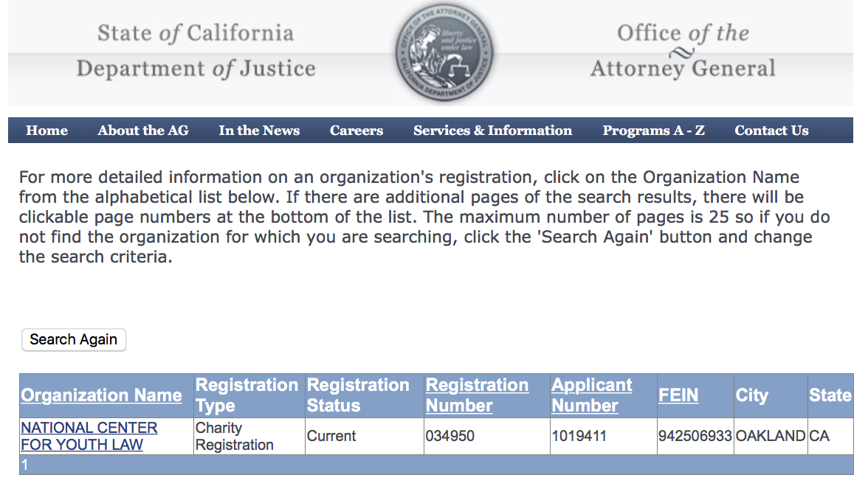Click the State of California Department of Justice title
The width and height of the screenshot is (868, 489).
pos(196,51)
